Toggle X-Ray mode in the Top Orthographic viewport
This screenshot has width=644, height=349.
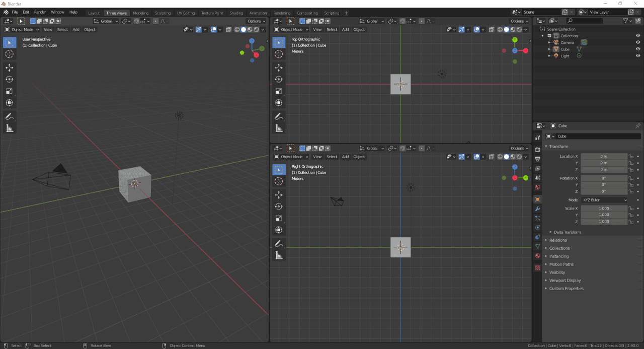click(x=492, y=29)
